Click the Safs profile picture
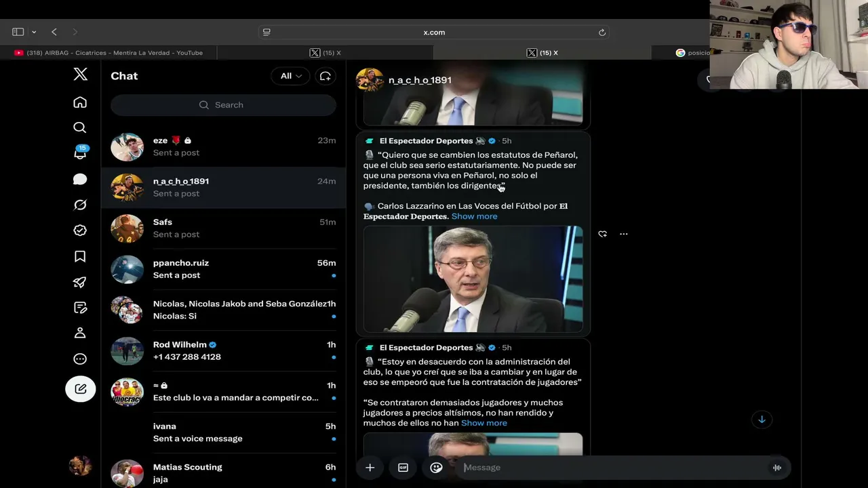 (x=127, y=228)
